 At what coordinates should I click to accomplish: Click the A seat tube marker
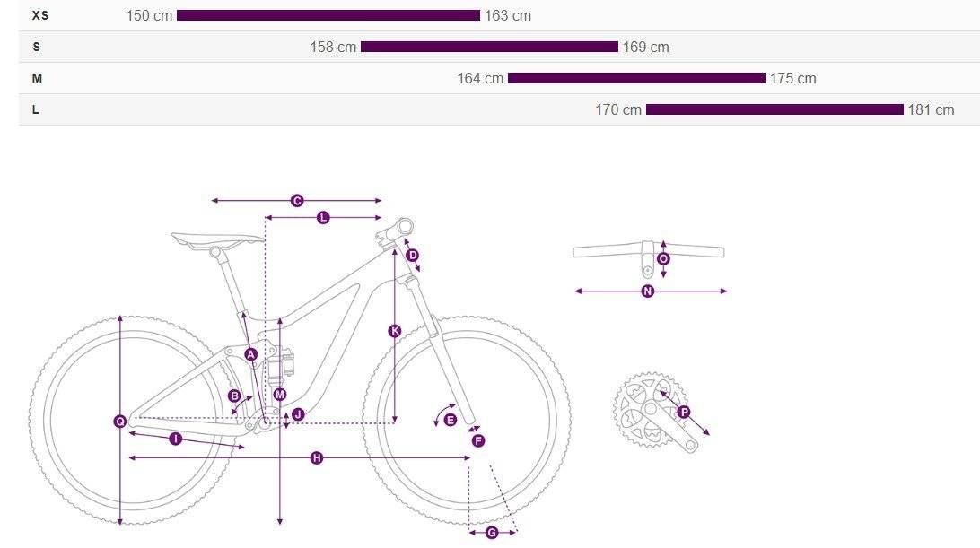tap(250, 355)
